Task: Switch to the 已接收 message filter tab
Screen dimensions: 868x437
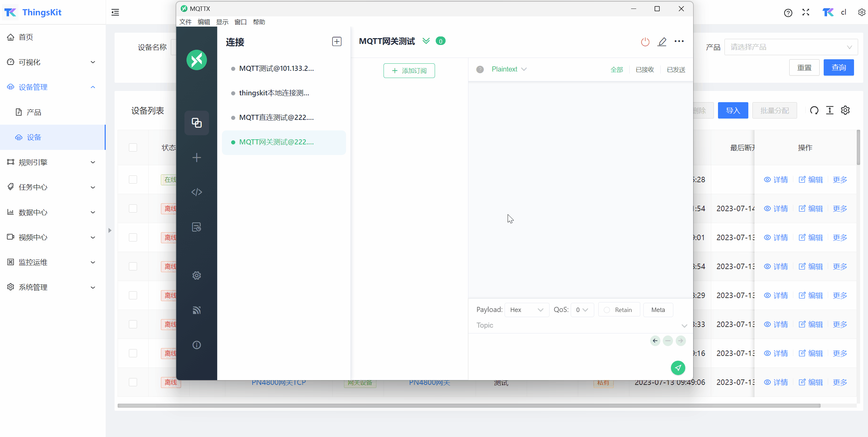Action: point(645,69)
